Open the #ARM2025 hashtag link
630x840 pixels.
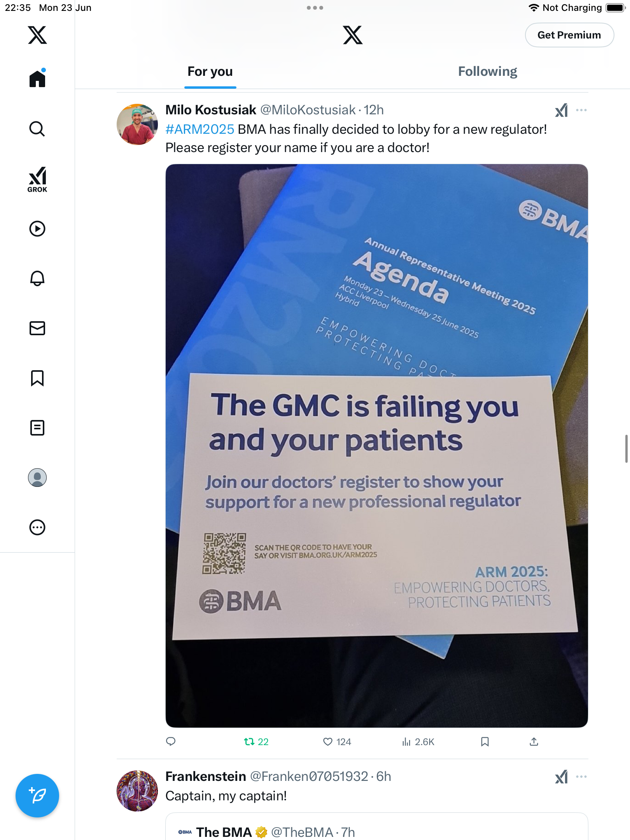coord(200,129)
